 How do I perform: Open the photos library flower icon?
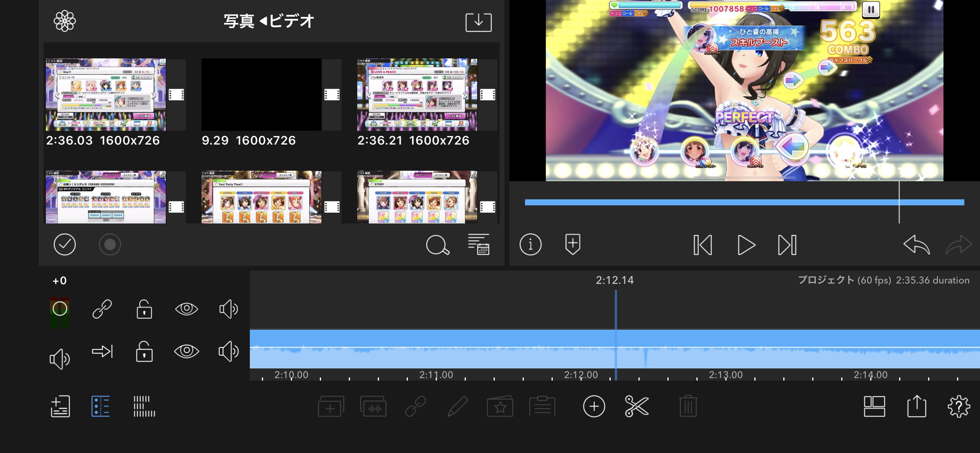coord(65,21)
